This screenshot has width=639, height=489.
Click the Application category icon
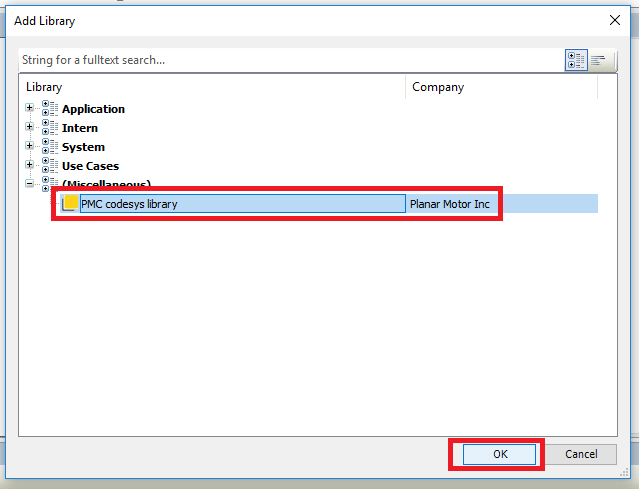coord(50,109)
